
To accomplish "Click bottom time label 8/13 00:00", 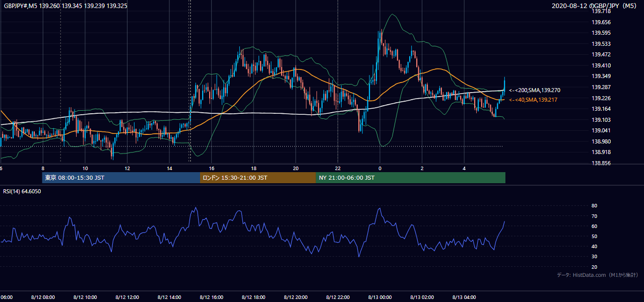I will click(x=380, y=297).
